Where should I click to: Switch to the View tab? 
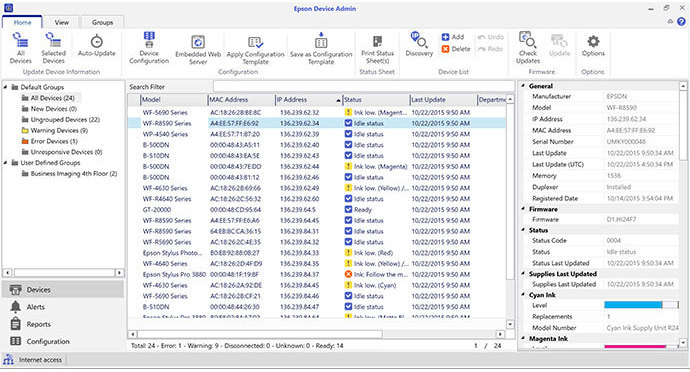(62, 22)
